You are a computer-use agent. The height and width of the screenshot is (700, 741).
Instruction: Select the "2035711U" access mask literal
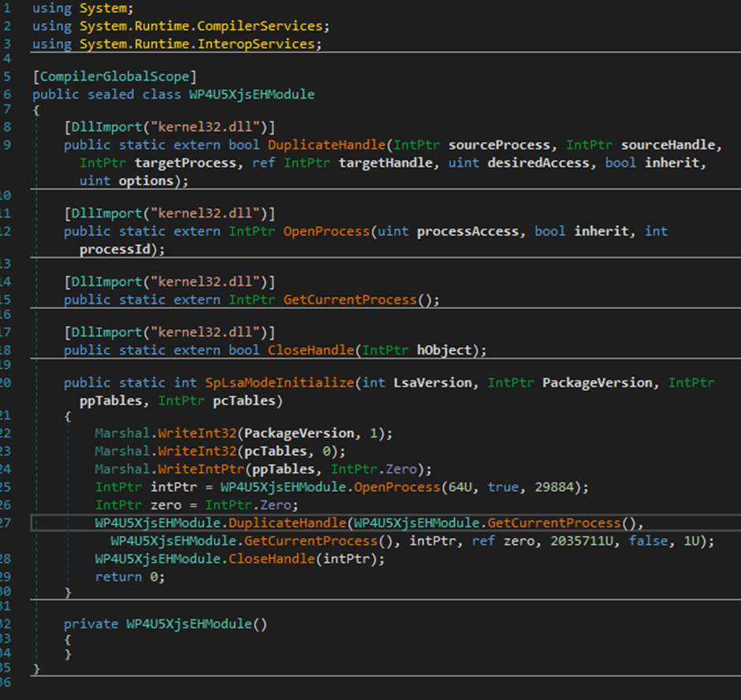point(582,542)
